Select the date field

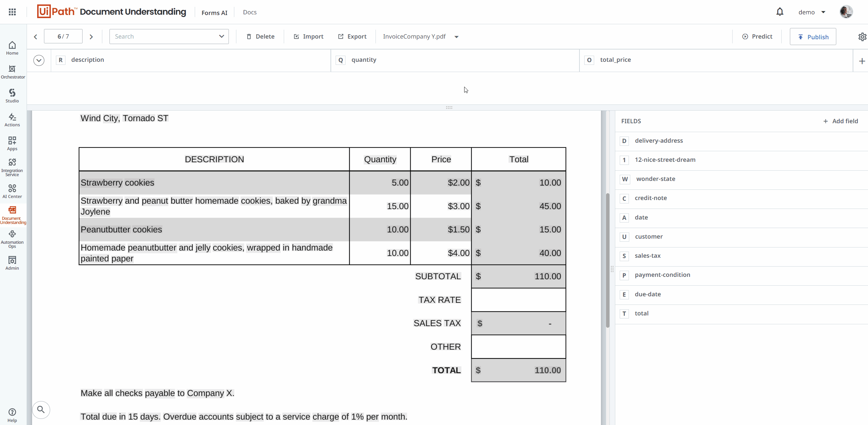tap(742, 218)
